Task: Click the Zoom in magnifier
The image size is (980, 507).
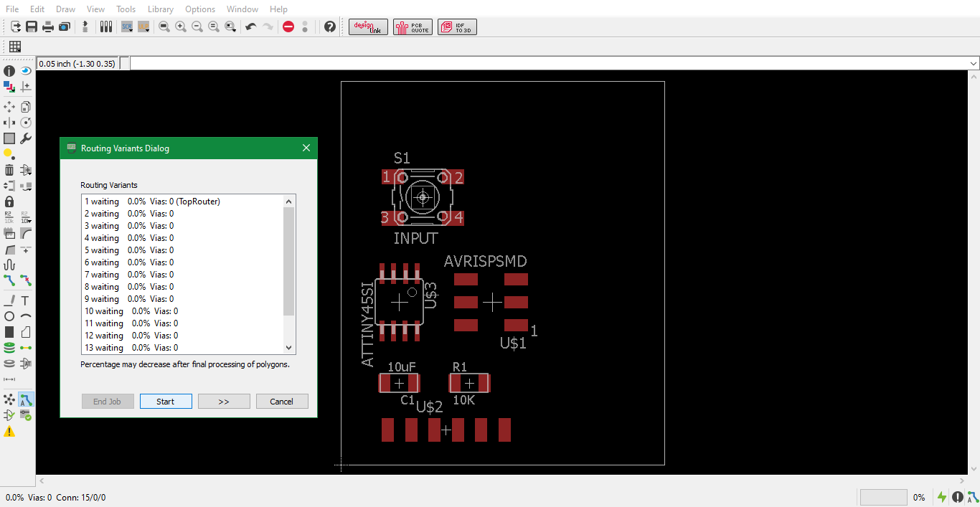Action: click(181, 27)
